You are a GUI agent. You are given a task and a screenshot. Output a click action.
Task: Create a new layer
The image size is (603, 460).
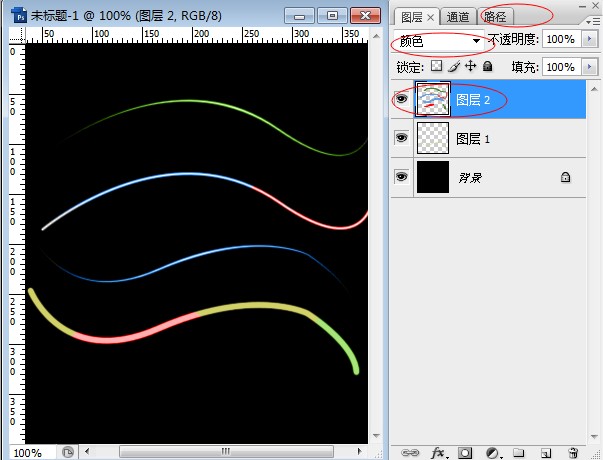(546, 453)
